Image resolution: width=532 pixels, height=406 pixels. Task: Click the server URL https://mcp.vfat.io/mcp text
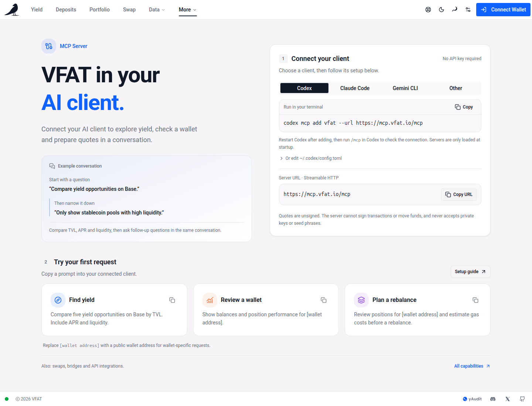tap(317, 194)
